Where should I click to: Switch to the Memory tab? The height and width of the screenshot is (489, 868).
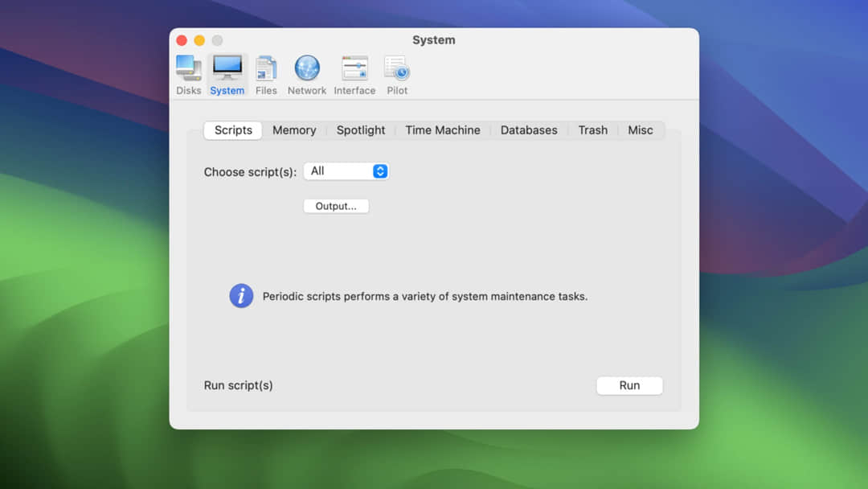(294, 129)
